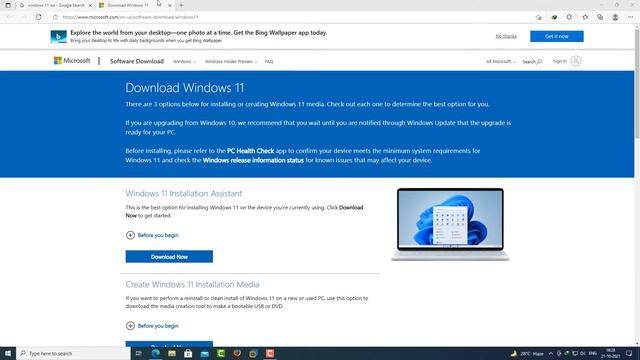Open the browser extensions icon
640x360 pixels.
point(569,17)
